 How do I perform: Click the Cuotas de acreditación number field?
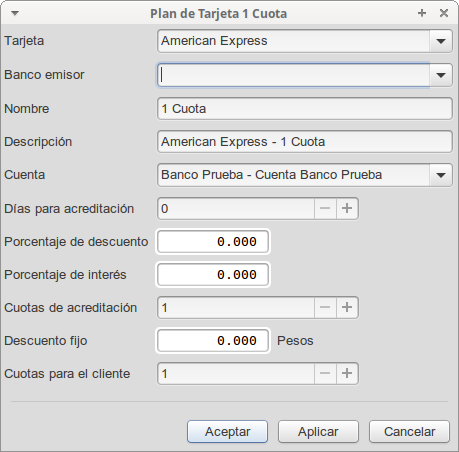[236, 307]
